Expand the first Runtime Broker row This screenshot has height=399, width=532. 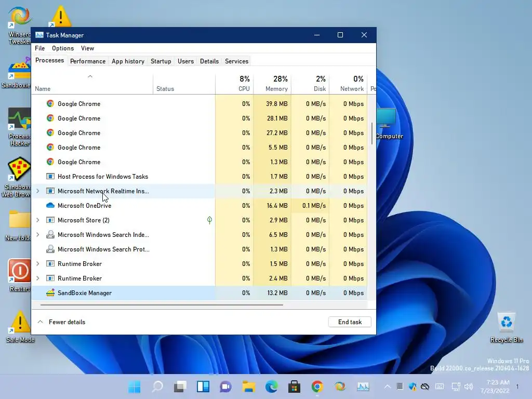pos(37,263)
